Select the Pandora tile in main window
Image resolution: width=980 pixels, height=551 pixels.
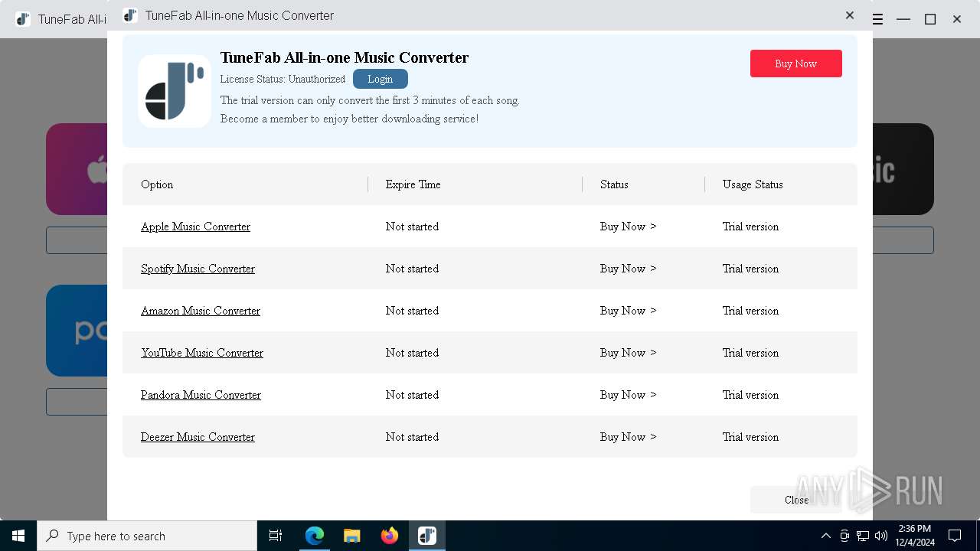point(77,331)
